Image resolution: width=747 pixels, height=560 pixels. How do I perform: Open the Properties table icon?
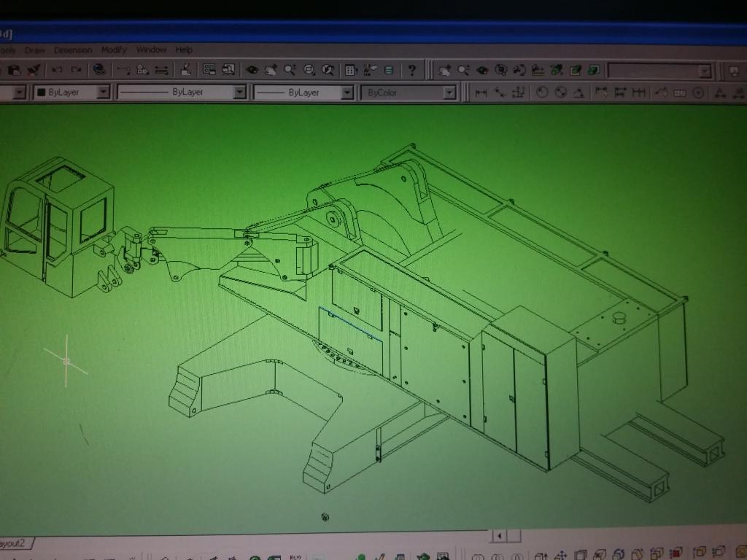click(x=351, y=71)
